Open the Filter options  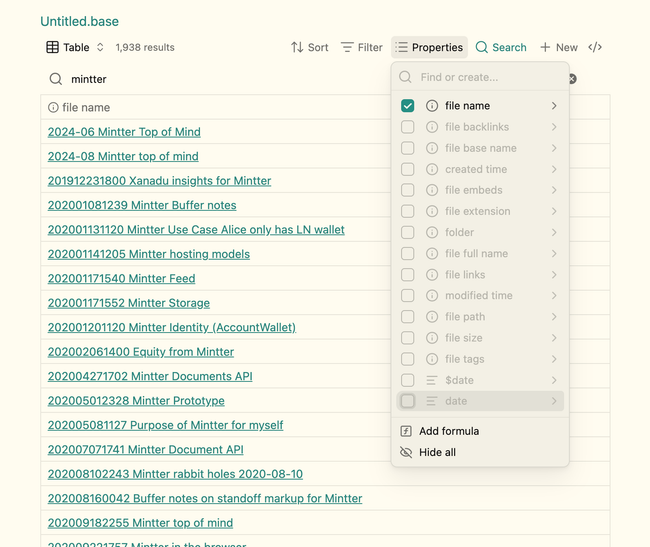[x=361, y=47]
